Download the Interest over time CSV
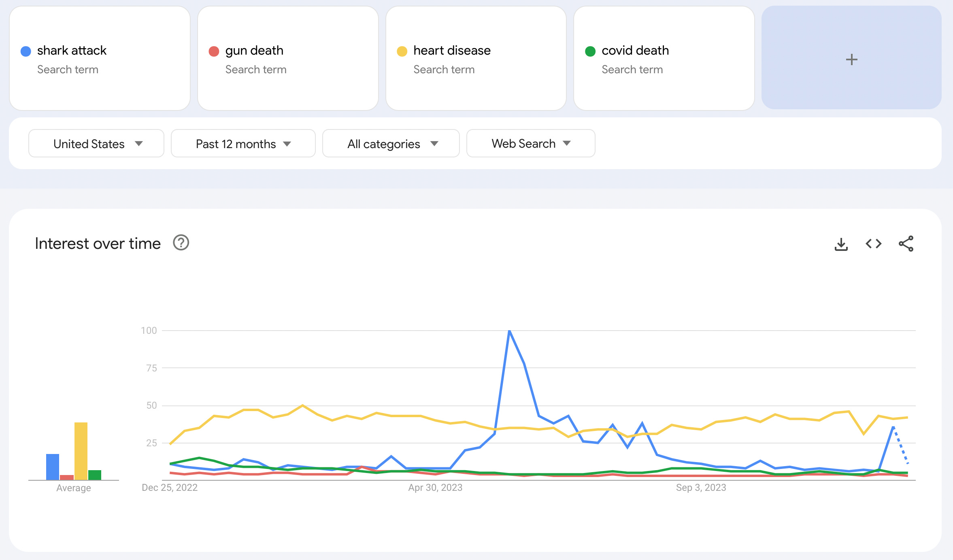 (841, 244)
